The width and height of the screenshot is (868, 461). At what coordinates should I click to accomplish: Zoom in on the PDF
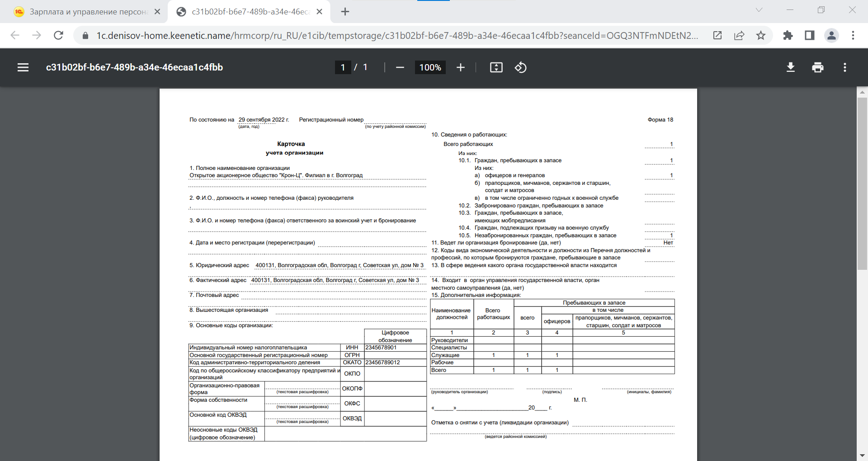pyautogui.click(x=460, y=67)
